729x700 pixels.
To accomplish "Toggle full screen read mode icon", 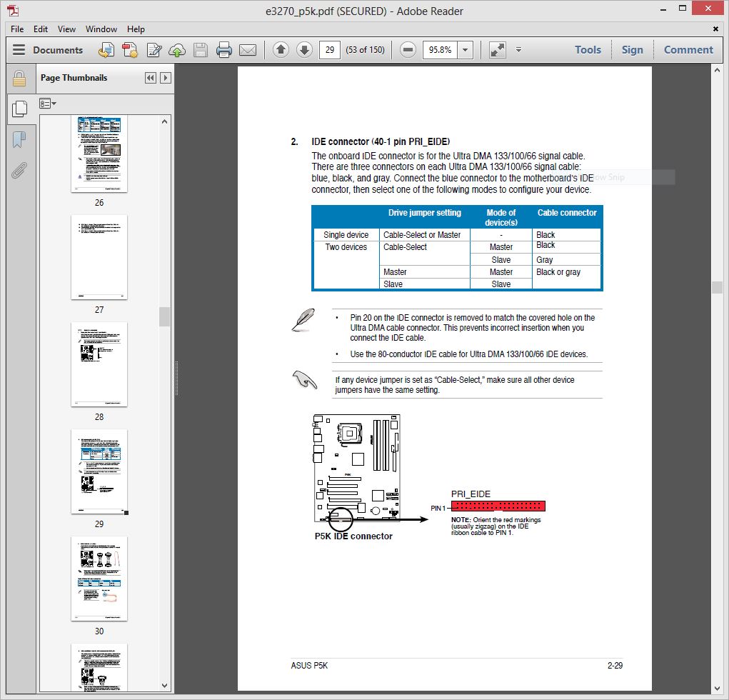I will (x=497, y=50).
